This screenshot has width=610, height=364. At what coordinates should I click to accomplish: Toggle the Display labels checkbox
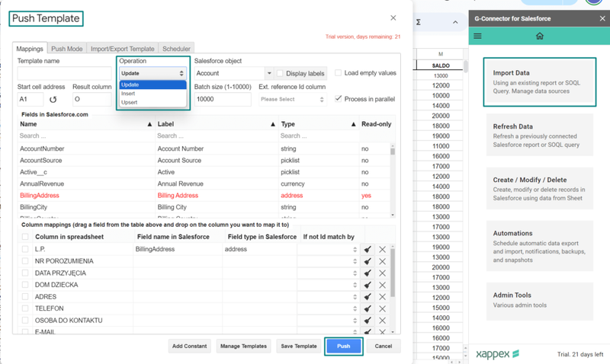pyautogui.click(x=280, y=73)
